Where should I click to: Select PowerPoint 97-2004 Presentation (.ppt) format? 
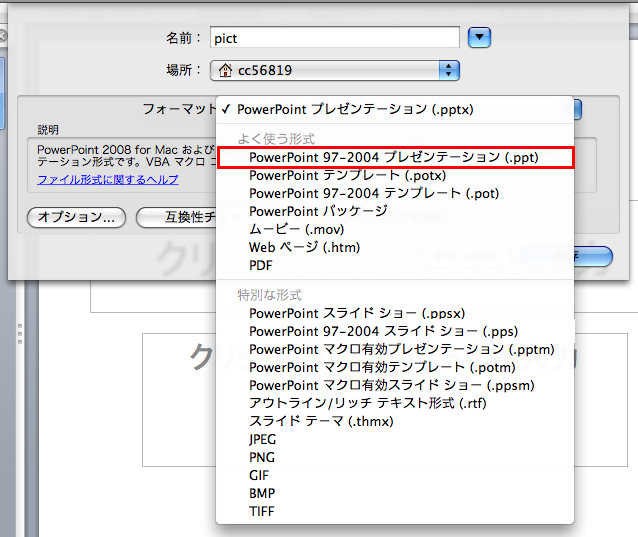(x=395, y=157)
